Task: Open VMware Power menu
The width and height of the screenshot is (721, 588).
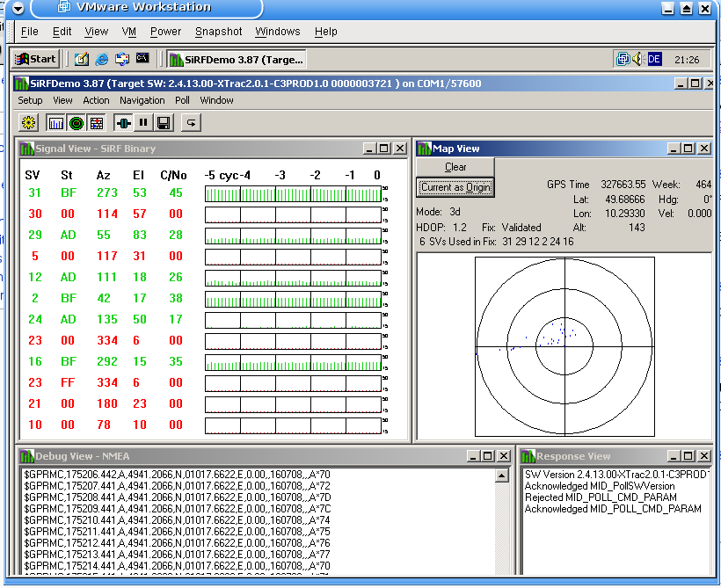Action: 165,32
